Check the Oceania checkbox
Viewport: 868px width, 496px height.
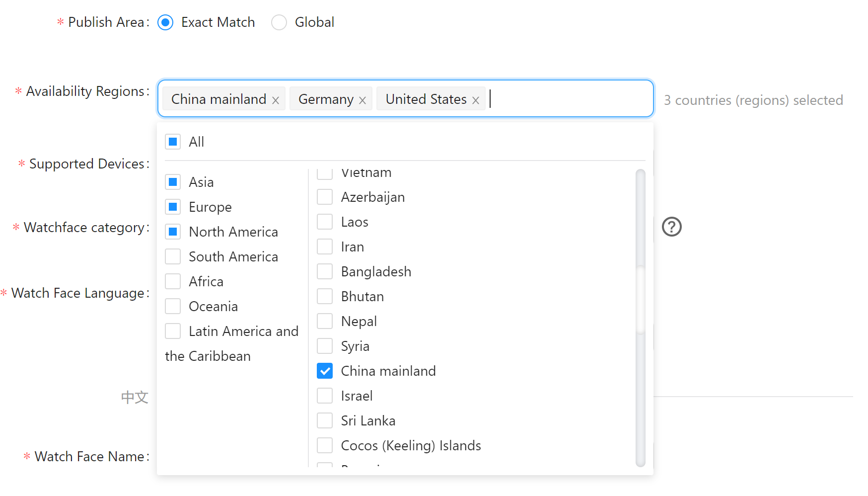(173, 306)
